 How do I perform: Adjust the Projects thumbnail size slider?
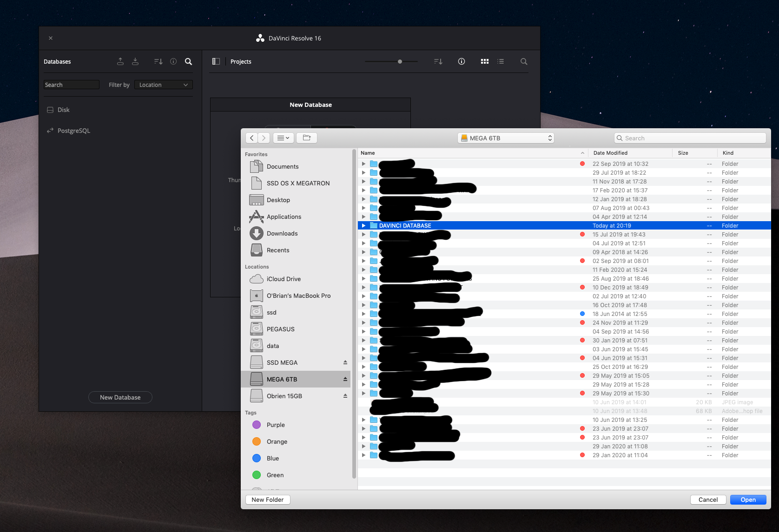400,61
